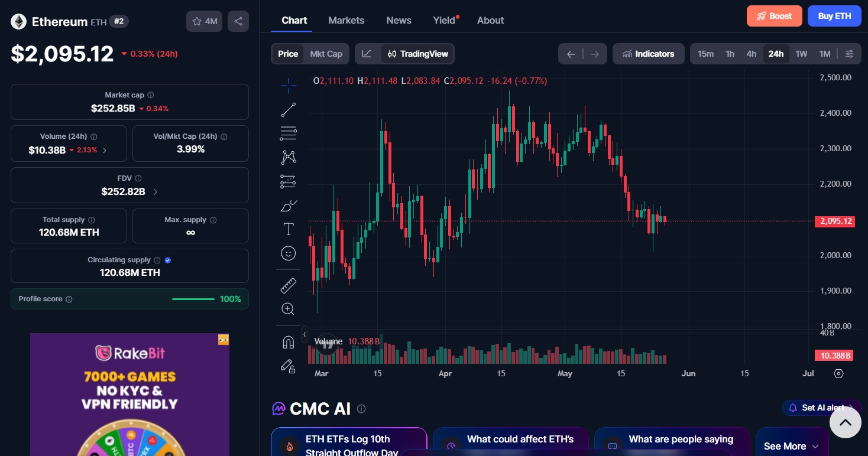Toggle the magnet snap mode

289,343
